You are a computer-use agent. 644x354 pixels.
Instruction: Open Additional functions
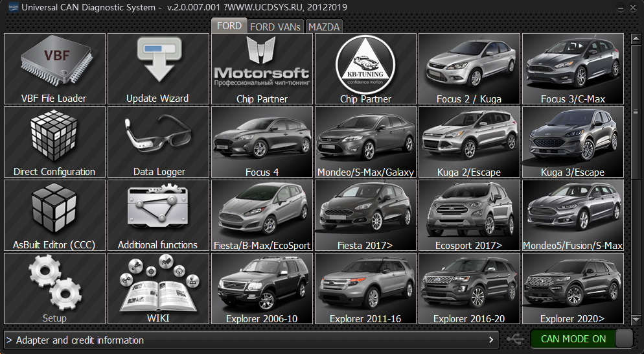tap(158, 215)
